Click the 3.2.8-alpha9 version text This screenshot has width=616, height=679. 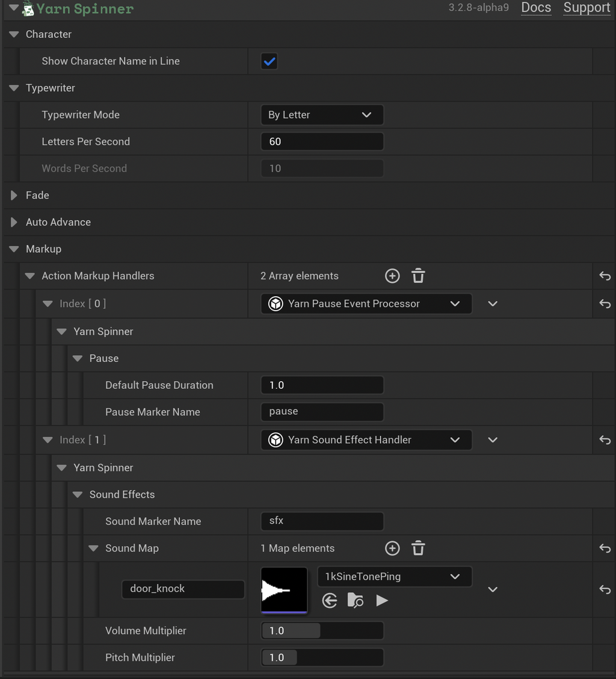(x=478, y=8)
